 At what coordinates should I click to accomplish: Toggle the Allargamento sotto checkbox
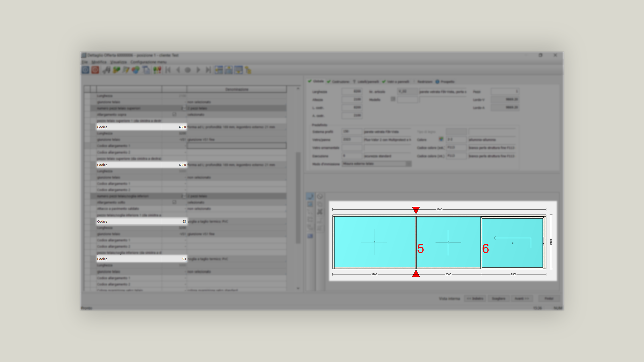coord(174,202)
